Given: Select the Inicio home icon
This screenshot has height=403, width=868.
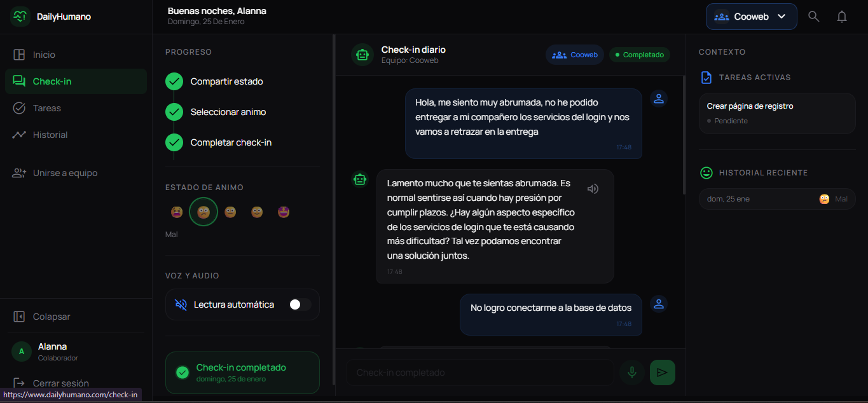Looking at the screenshot, I should (x=20, y=55).
